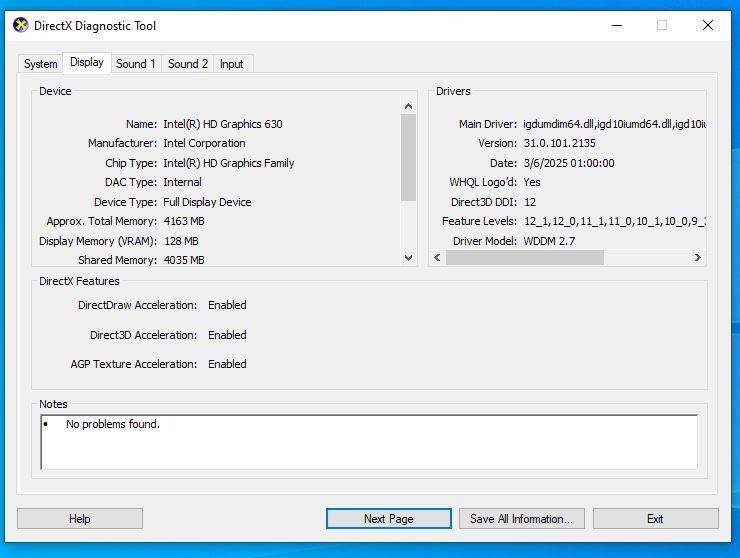Click device type 'Full Display Device'
This screenshot has width=740, height=558.
click(x=207, y=202)
